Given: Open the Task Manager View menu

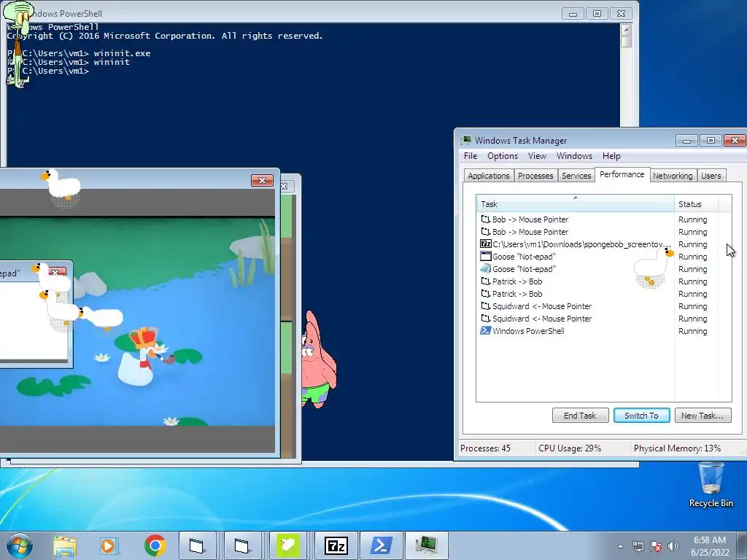Looking at the screenshot, I should point(537,156).
